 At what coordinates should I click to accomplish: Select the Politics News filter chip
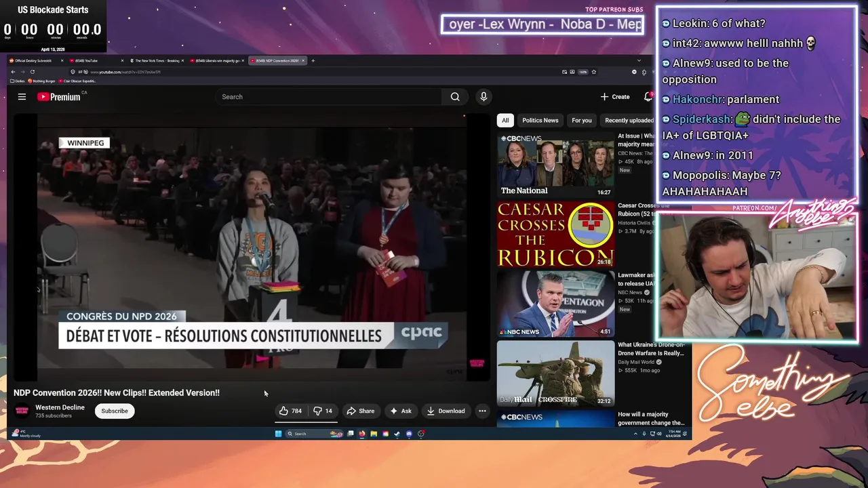pyautogui.click(x=540, y=120)
